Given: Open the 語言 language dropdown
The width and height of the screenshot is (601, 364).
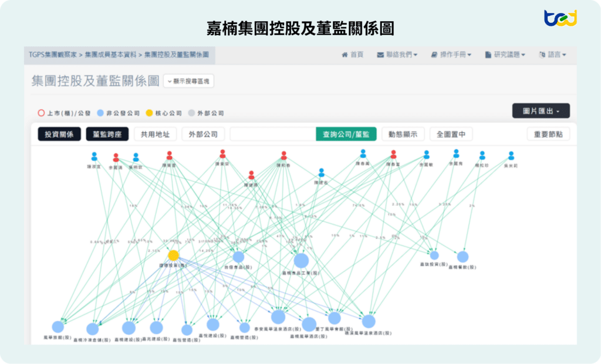Looking at the screenshot, I should click(552, 55).
